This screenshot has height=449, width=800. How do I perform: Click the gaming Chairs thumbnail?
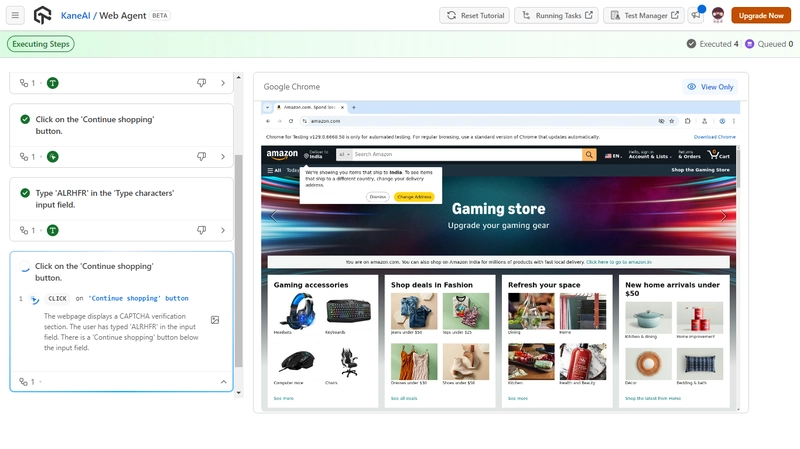tap(348, 361)
